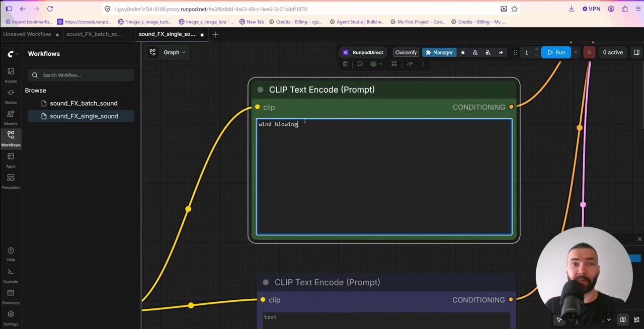The width and height of the screenshot is (644, 329).
Task: Select the sound_FX_single_so... tab
Action: pos(171,34)
